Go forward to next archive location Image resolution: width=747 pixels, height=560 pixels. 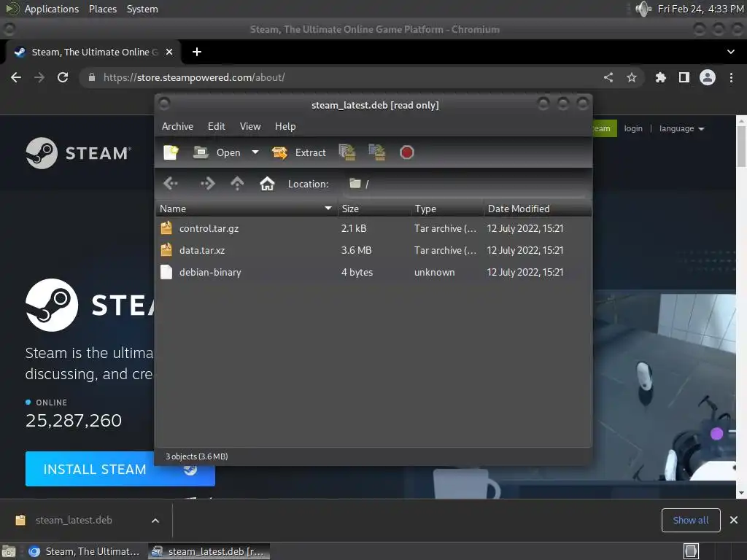tap(207, 183)
